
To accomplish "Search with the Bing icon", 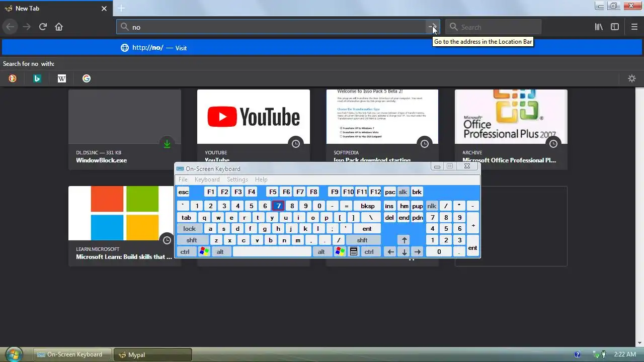I will click(37, 78).
